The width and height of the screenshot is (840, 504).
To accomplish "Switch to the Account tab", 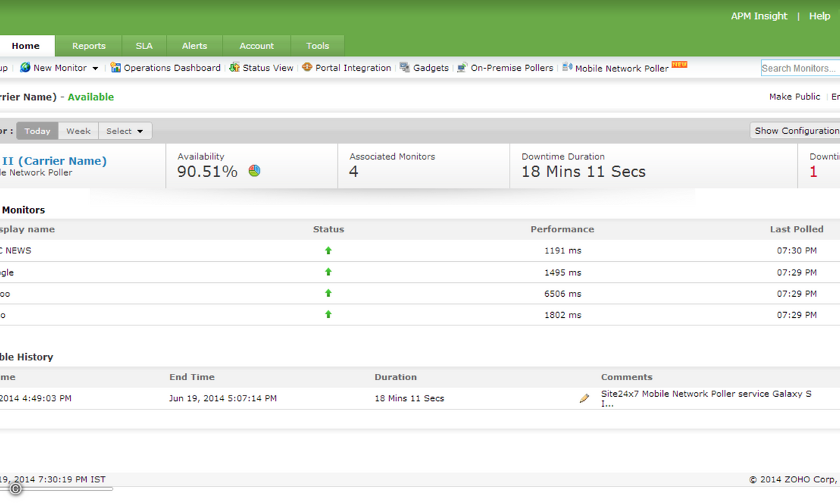I will point(257,46).
